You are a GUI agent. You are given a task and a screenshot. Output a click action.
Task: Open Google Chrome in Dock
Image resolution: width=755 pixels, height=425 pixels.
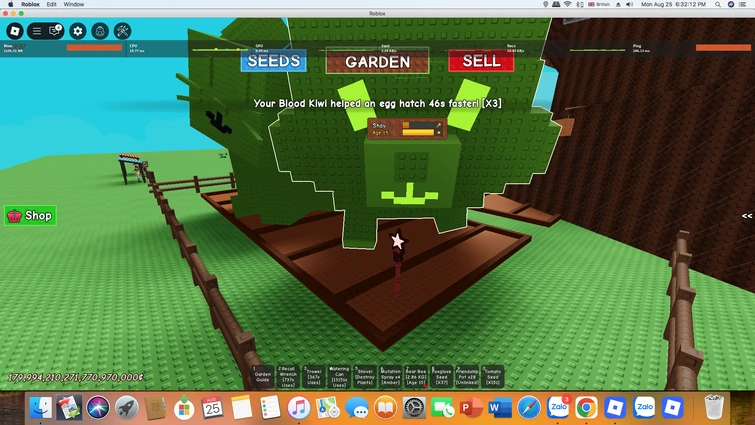(586, 408)
